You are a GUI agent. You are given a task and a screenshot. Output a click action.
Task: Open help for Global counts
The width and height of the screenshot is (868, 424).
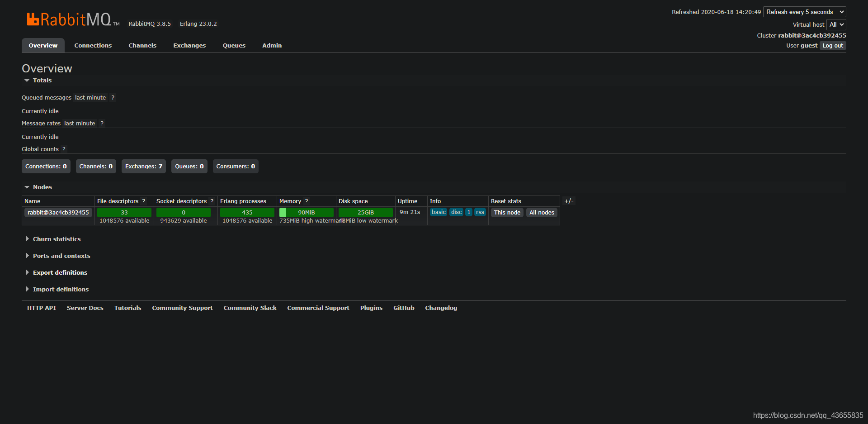pyautogui.click(x=64, y=149)
